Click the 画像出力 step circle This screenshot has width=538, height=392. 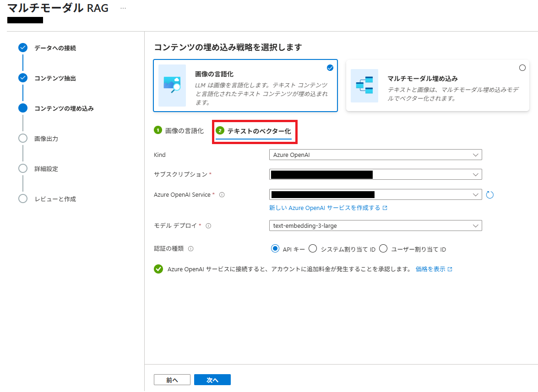pos(23,138)
